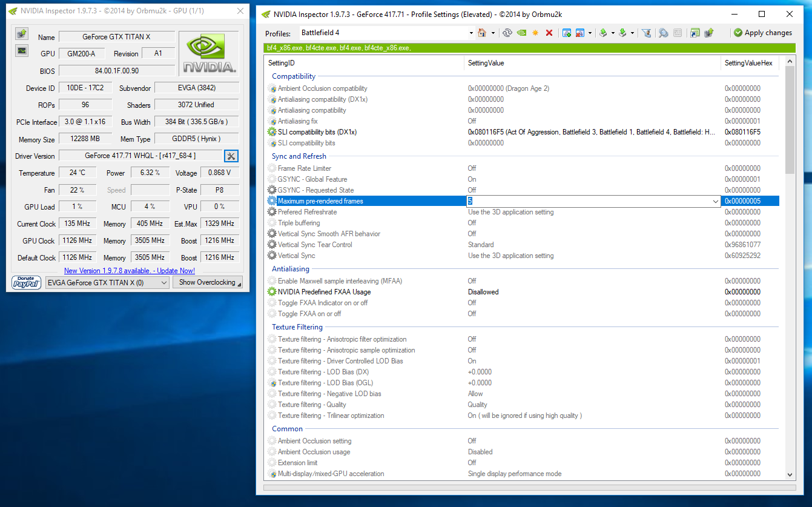Select Texture filtering - Quality row

[x=523, y=405]
